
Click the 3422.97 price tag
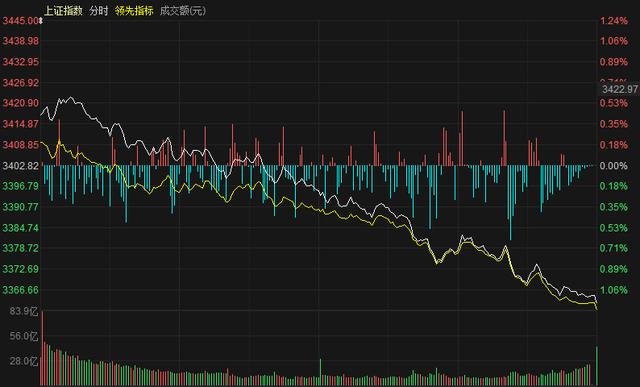coord(620,89)
